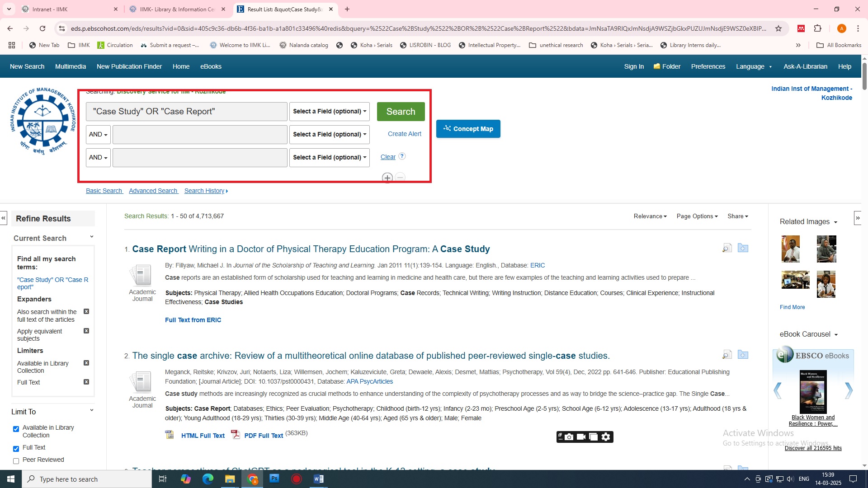Open Photoshop from Windows taskbar
Viewport: 868px width, 488px height.
(274, 479)
